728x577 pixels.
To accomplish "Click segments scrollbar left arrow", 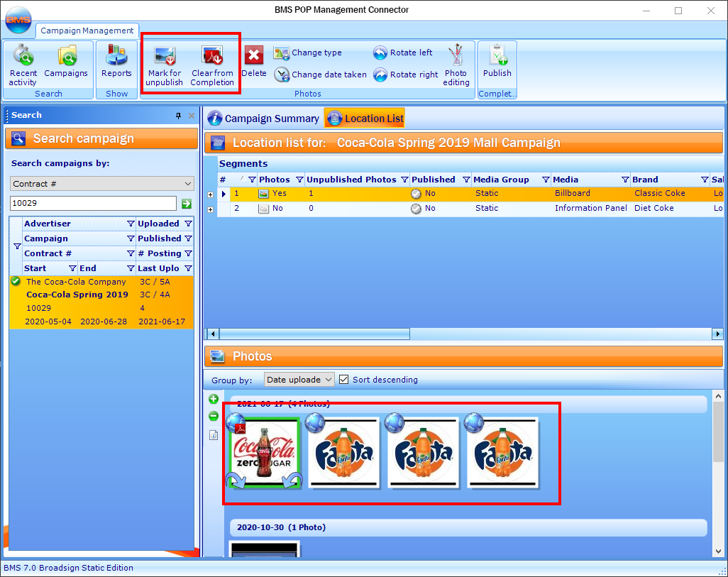I will [213, 334].
